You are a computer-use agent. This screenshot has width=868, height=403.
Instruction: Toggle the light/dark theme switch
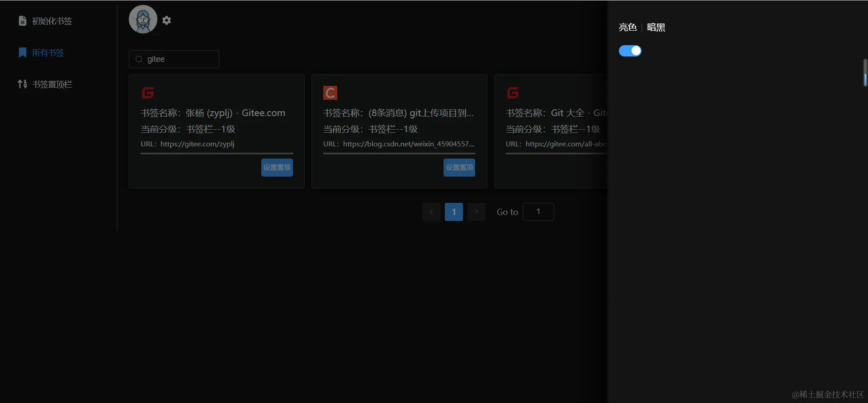point(630,51)
